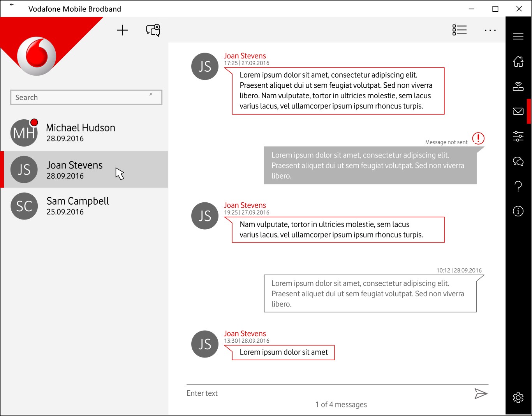Click the search magnifier icon in search box
Screen dimensions: 532x416
pos(151,94)
